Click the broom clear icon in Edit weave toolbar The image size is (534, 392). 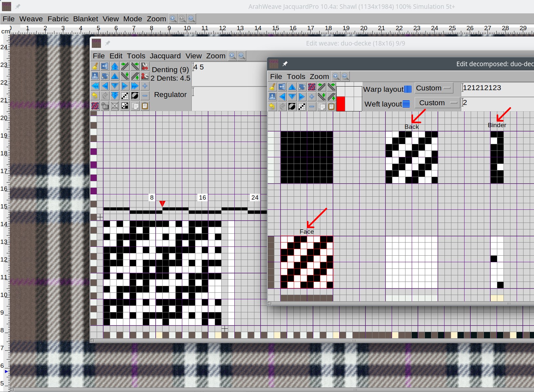(95, 66)
